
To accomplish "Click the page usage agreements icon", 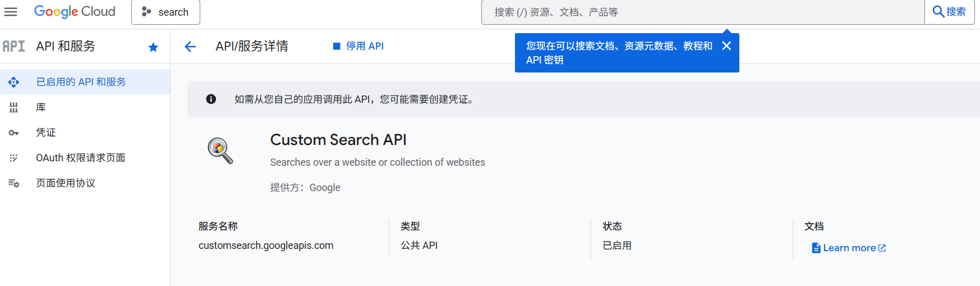I will [13, 183].
